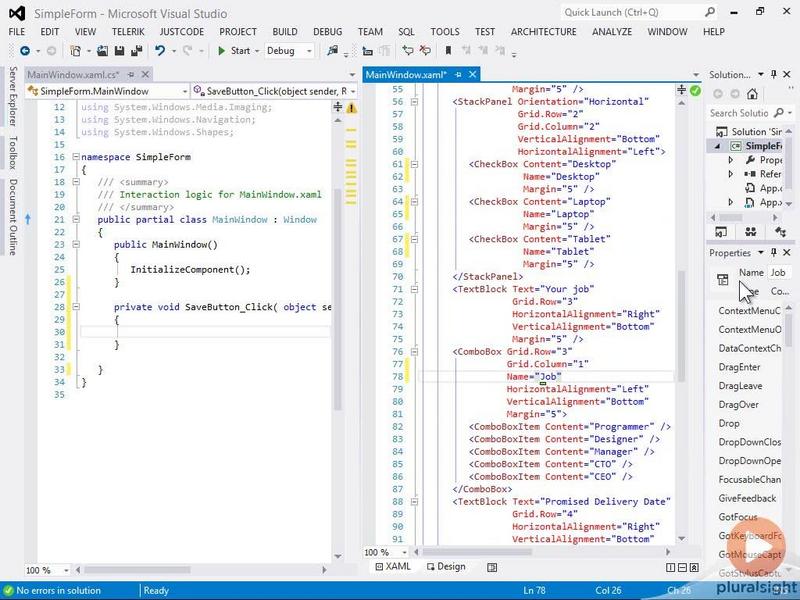Click the Open File toolbar icon

point(103,51)
